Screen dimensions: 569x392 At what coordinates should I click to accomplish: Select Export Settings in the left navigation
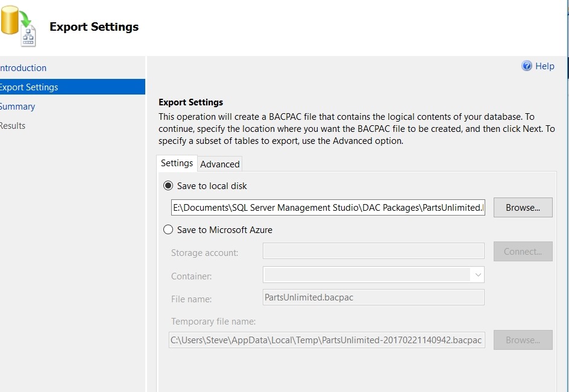pyautogui.click(x=29, y=87)
